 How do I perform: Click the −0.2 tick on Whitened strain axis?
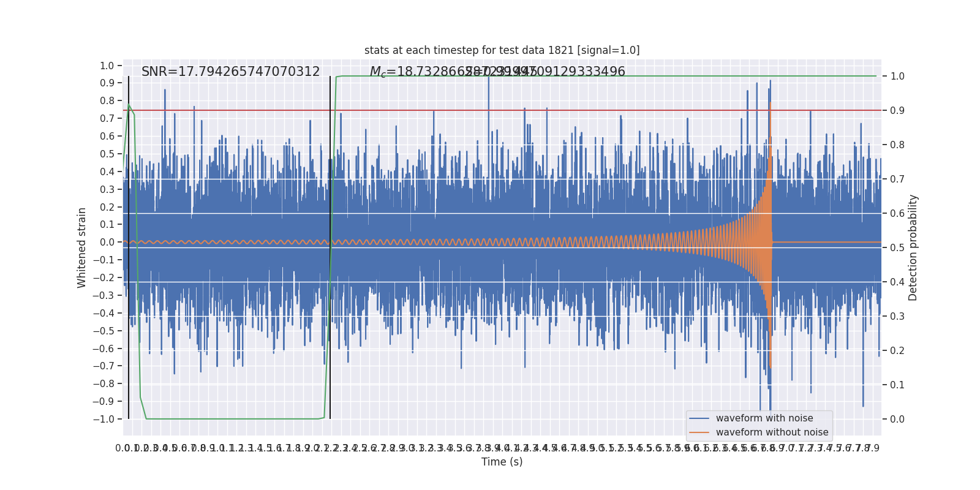tap(103, 278)
